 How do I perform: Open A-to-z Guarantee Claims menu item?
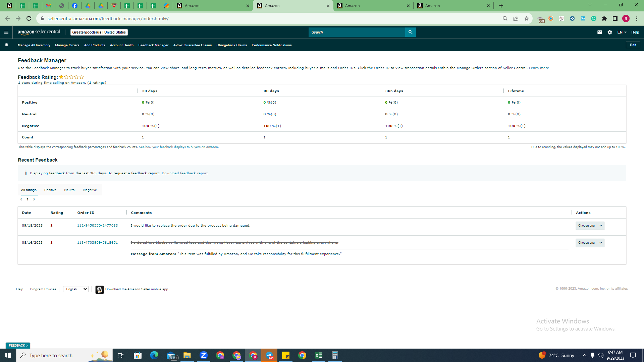point(193,45)
